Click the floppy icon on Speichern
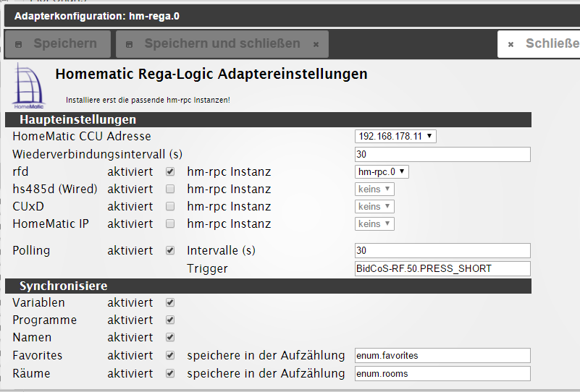Screen dimensions: 580x392 point(19,44)
